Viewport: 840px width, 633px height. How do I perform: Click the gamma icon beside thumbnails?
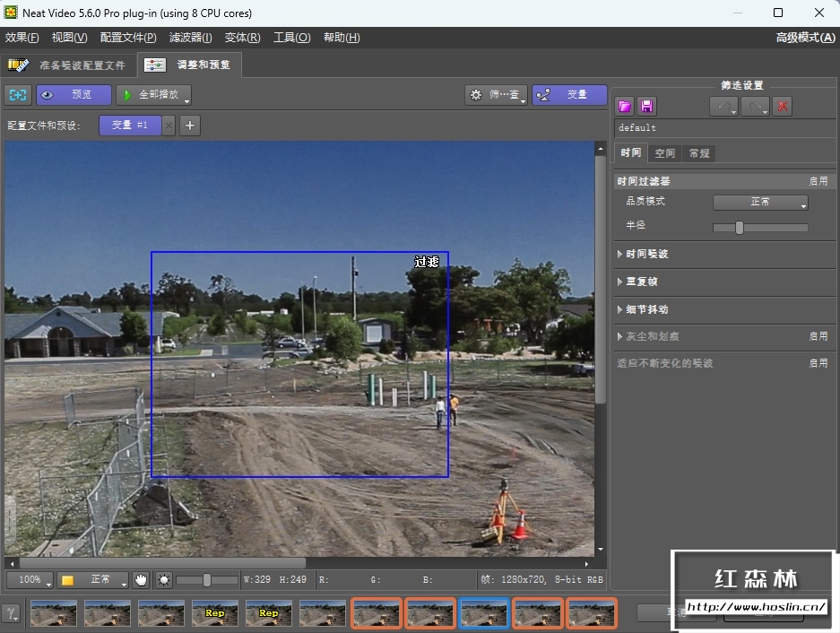pos(12,613)
